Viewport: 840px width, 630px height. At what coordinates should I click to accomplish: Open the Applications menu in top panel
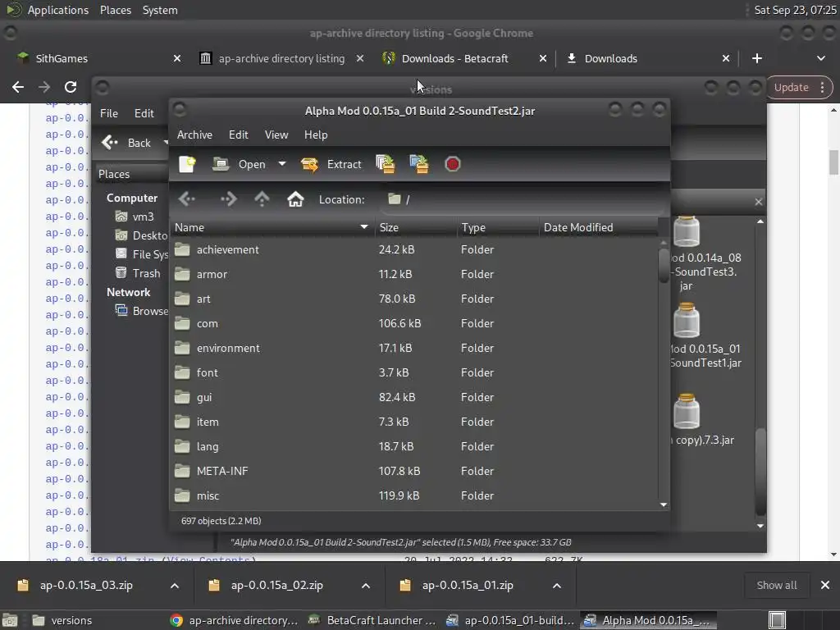point(58,10)
